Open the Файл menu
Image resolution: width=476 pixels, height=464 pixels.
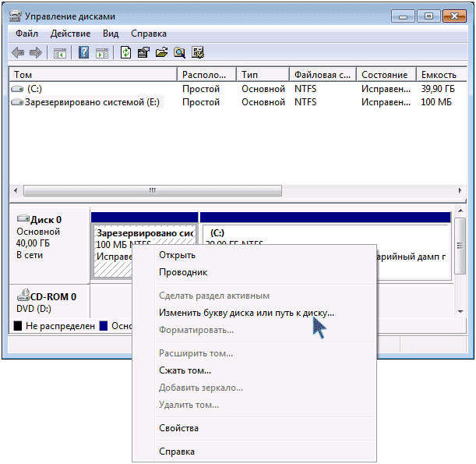click(x=26, y=34)
